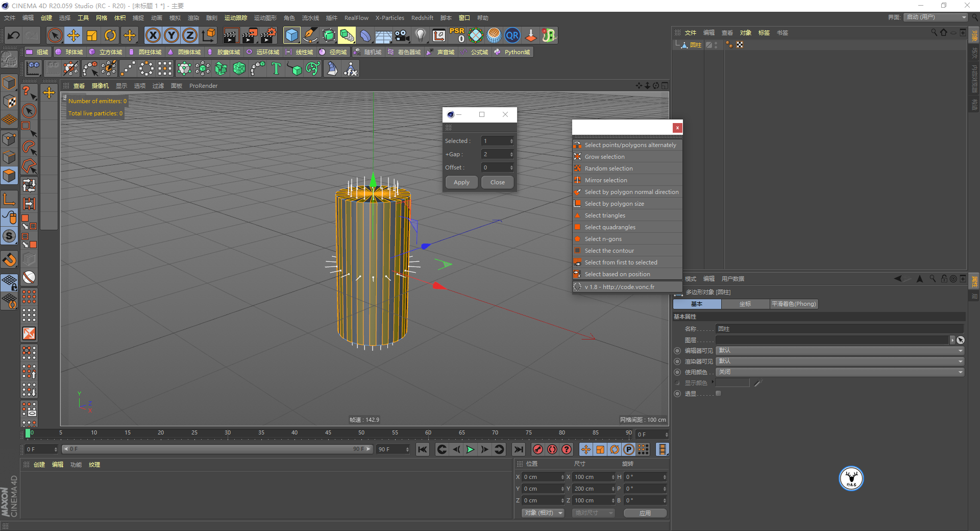Select the Scale tool icon
The image size is (980, 531).
pos(92,35)
